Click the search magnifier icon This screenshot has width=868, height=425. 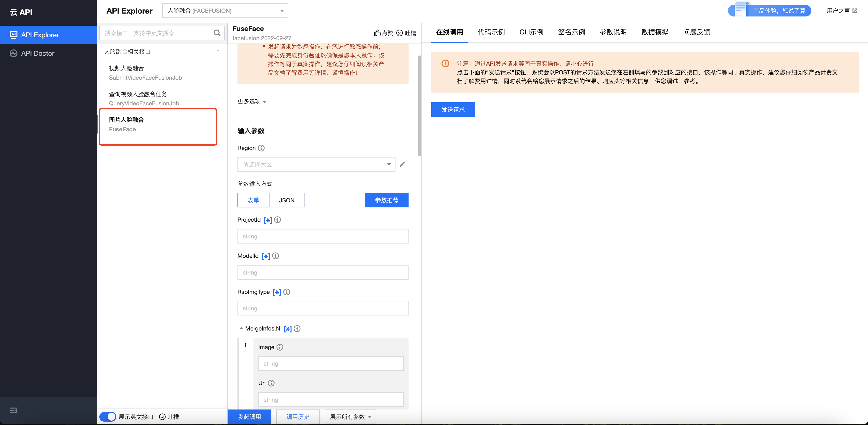(217, 33)
